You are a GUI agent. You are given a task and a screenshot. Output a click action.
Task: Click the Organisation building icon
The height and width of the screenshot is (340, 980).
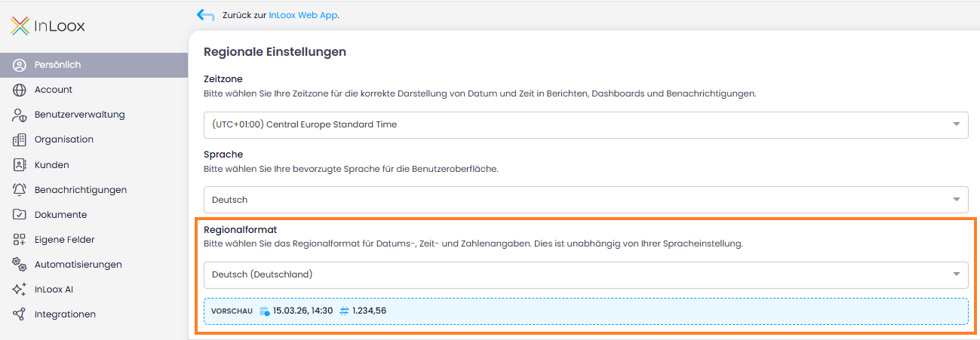20,139
